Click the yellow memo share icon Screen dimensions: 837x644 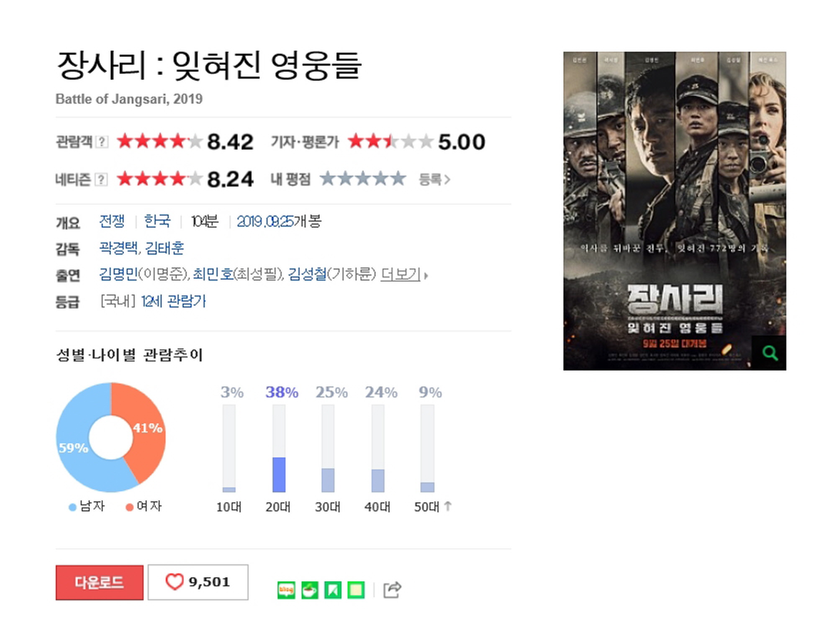(356, 590)
